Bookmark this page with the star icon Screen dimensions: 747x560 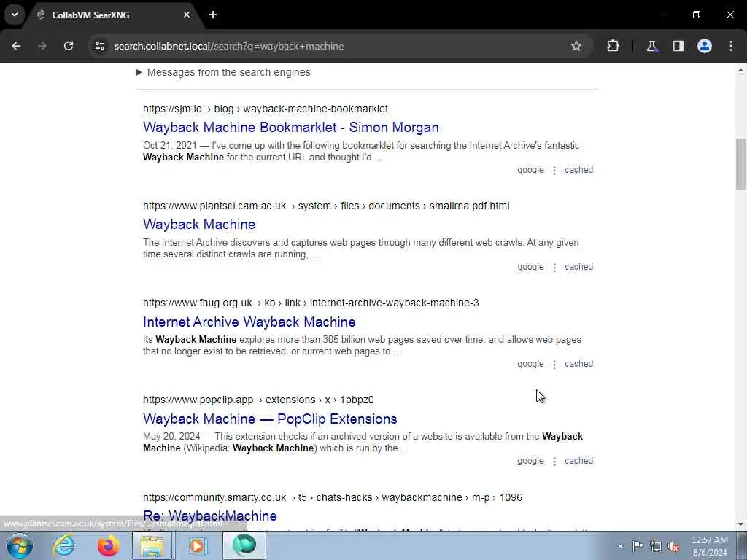pos(576,46)
